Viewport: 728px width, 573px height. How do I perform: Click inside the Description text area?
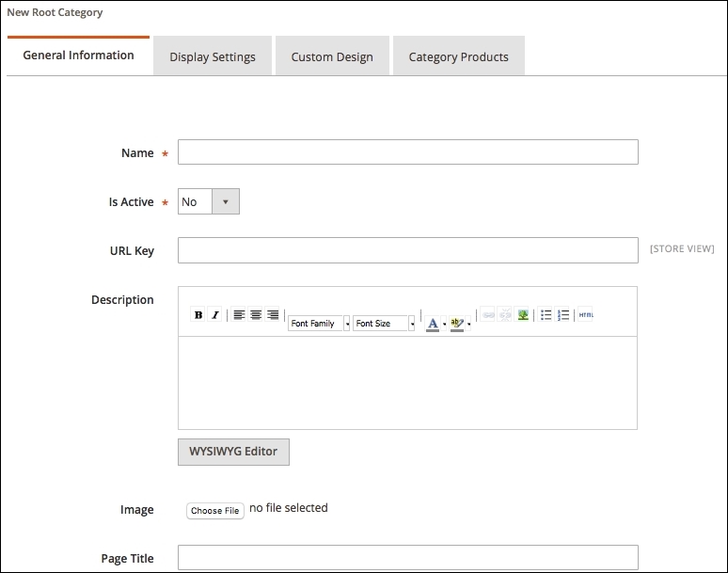407,383
